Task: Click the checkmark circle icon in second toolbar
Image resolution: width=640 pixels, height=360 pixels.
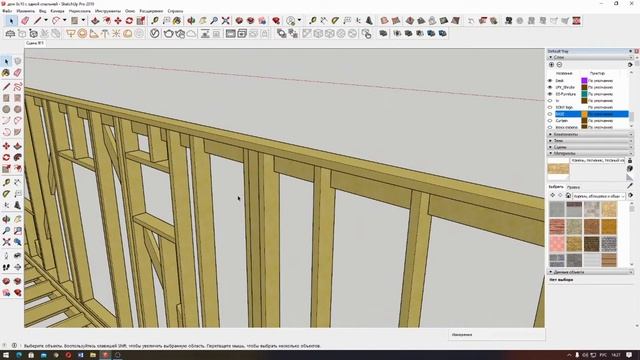Action: pyautogui.click(x=154, y=33)
